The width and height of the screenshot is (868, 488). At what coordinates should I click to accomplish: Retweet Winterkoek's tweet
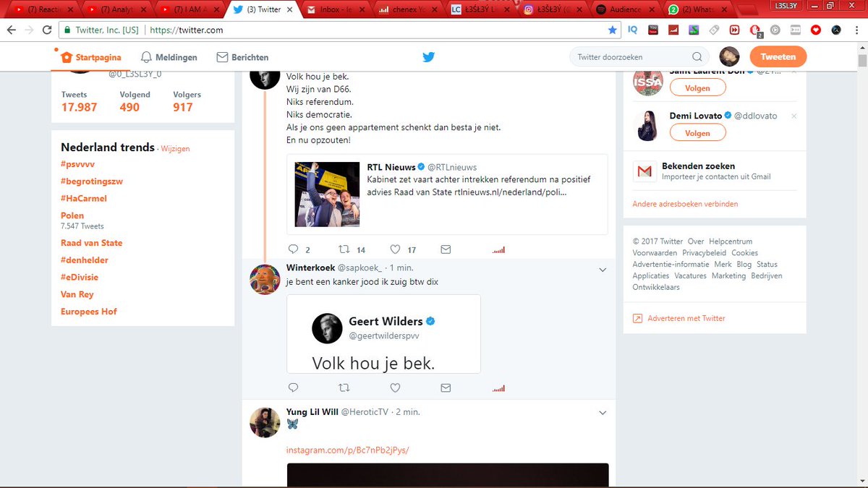344,388
